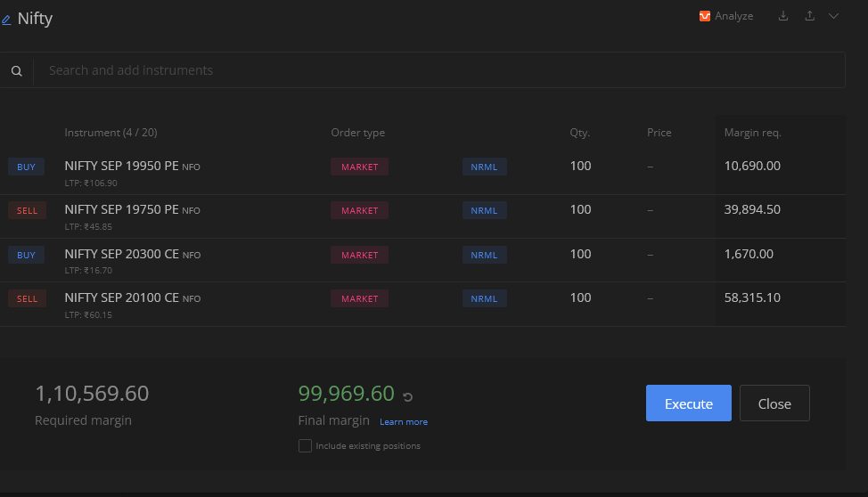Click the Nifty basket name
This screenshot has height=497, width=868.
point(35,19)
